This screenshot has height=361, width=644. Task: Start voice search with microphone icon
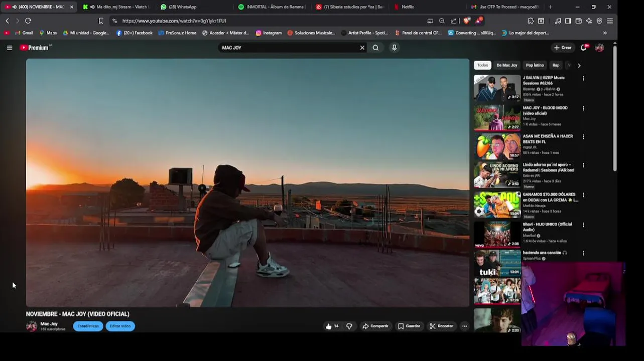point(395,48)
